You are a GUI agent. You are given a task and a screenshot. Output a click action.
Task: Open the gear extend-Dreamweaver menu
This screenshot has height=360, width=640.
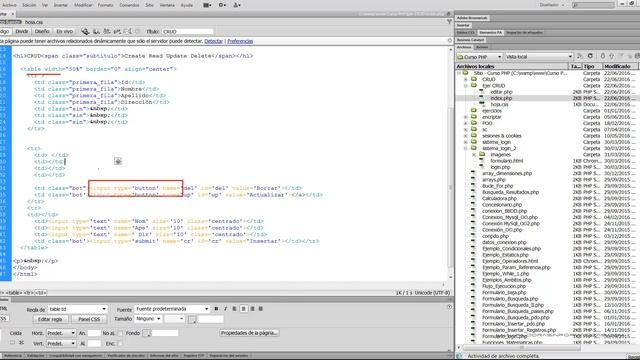point(222,5)
